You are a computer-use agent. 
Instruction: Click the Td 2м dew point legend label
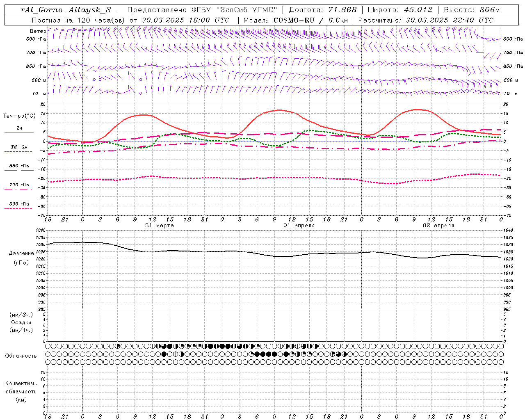pos(19,147)
